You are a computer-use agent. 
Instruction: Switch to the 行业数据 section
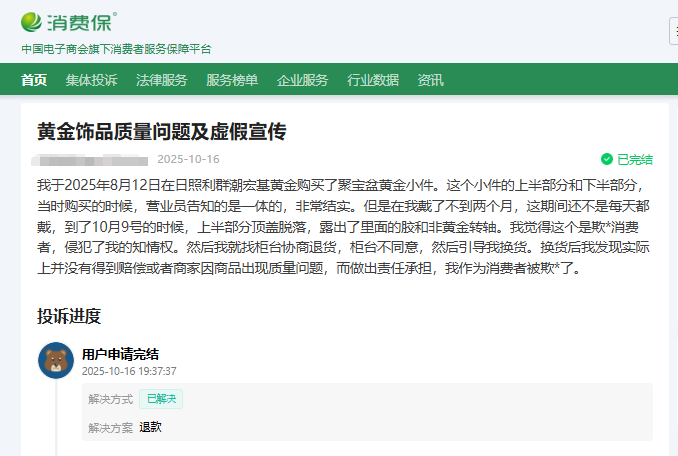[x=373, y=80]
